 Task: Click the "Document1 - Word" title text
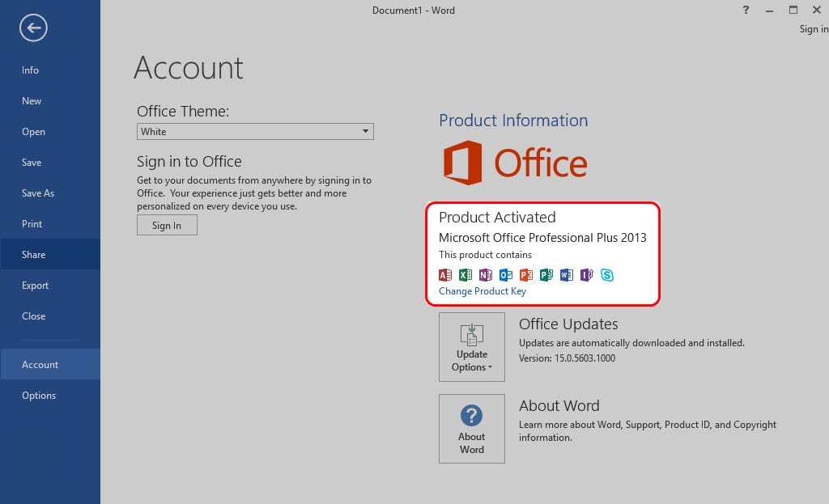point(414,10)
